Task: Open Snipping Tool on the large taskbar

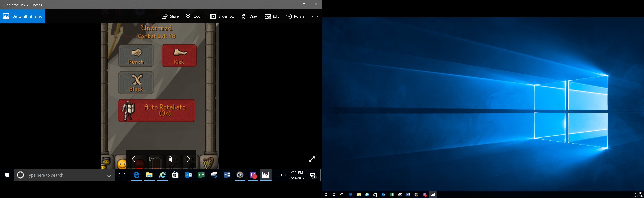Action: 214,175
